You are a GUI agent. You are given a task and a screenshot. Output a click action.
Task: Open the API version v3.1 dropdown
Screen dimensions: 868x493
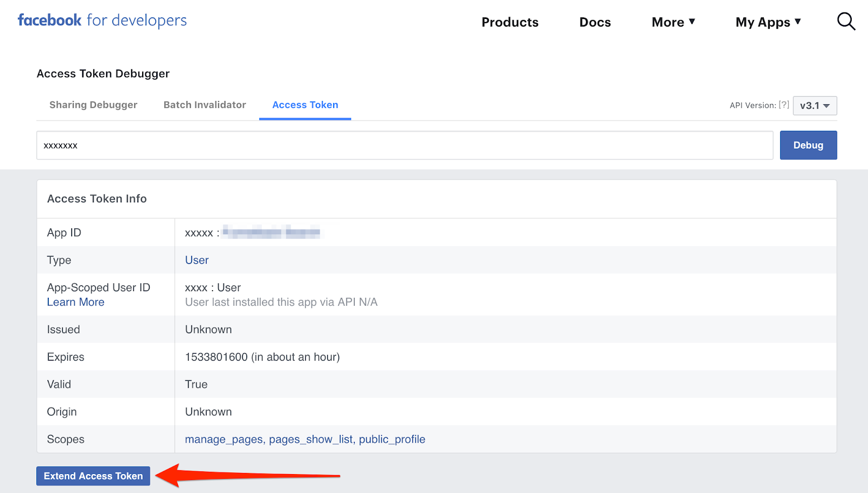click(815, 106)
